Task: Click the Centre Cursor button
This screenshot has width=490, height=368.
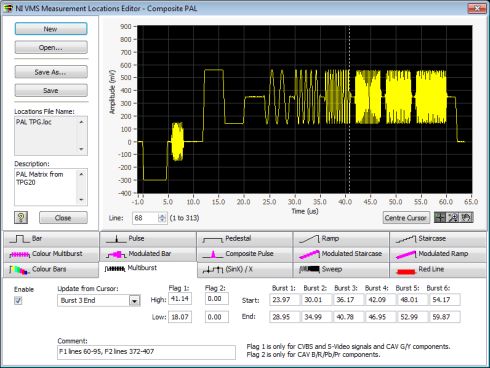Action: [x=405, y=218]
